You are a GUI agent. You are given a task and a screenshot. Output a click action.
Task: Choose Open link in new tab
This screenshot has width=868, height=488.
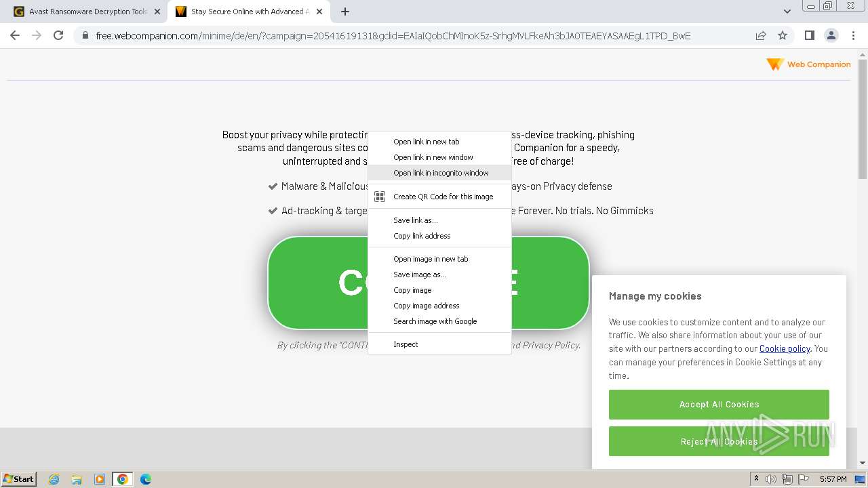(x=439, y=142)
